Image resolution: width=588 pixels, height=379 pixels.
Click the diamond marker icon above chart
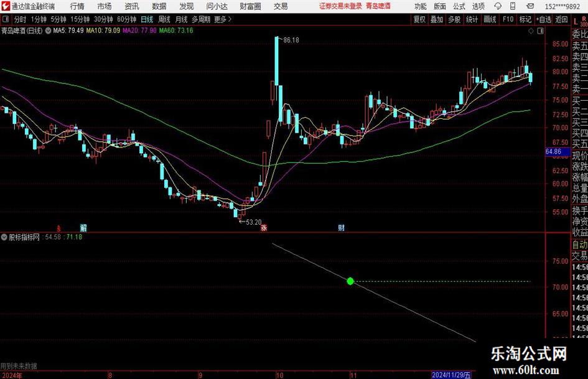[x=531, y=31]
